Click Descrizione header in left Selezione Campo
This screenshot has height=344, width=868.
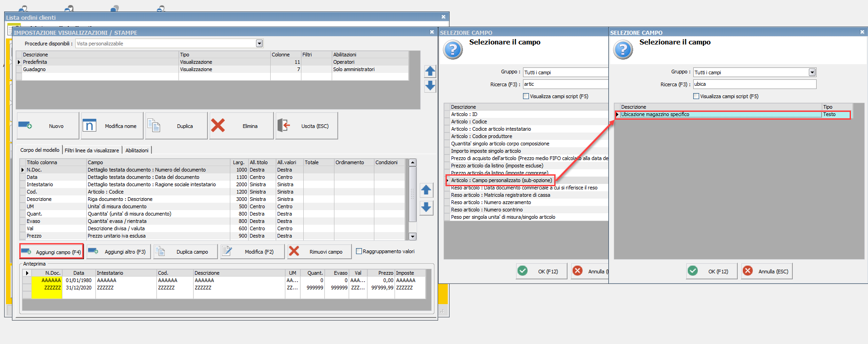(529, 107)
